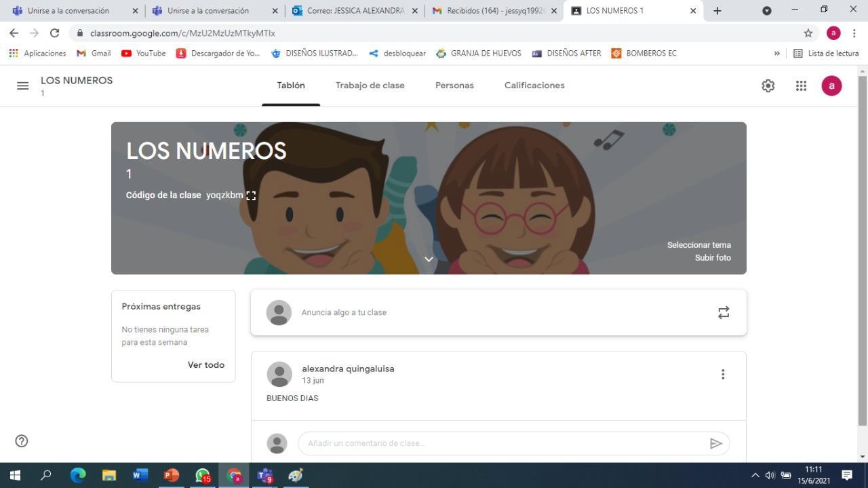Screen dimensions: 868x488
Task: Bookmark this page with star
Action: point(808,33)
